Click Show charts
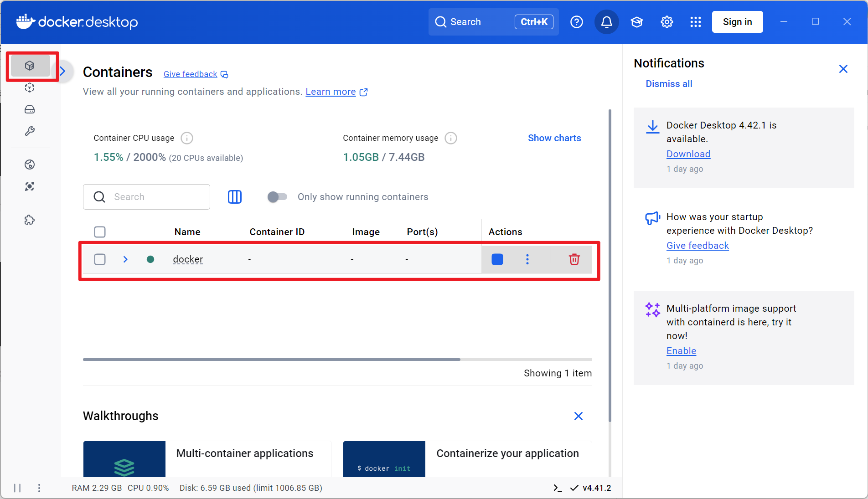868x499 pixels. click(x=554, y=138)
